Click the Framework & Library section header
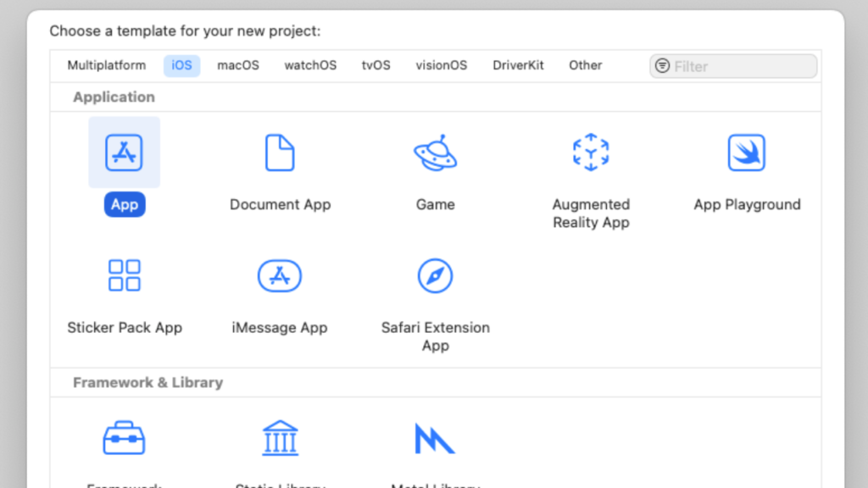Viewport: 868px width, 488px height. (x=147, y=383)
